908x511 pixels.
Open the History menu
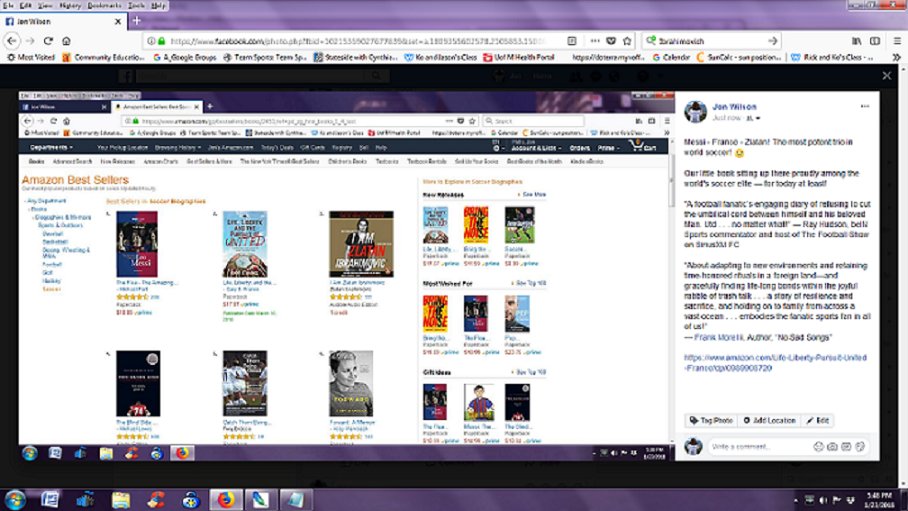69,5
